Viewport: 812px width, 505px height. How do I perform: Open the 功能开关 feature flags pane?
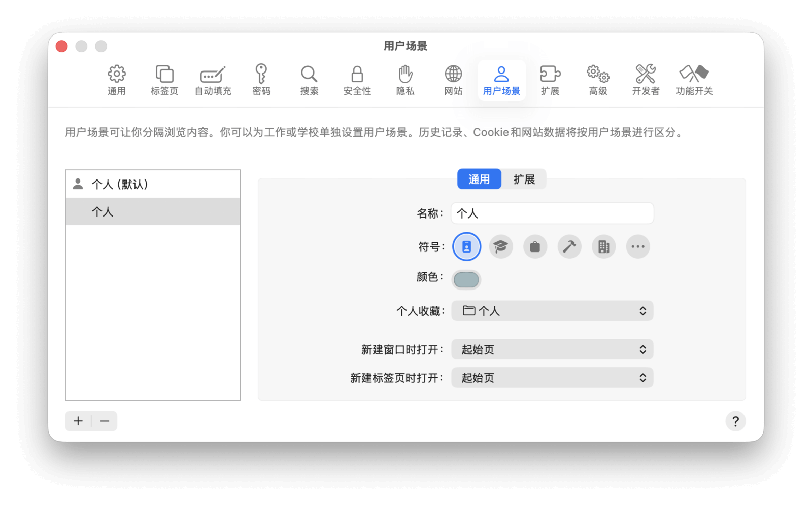694,80
